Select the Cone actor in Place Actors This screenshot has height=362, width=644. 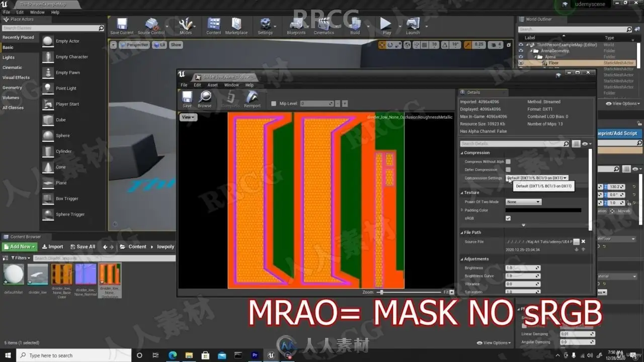click(61, 167)
